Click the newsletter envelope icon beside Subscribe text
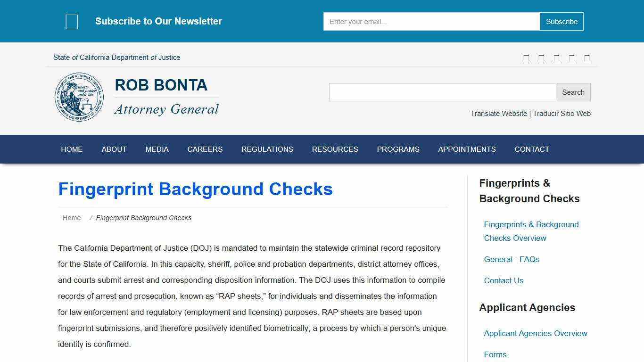The height and width of the screenshot is (362, 644). [72, 21]
